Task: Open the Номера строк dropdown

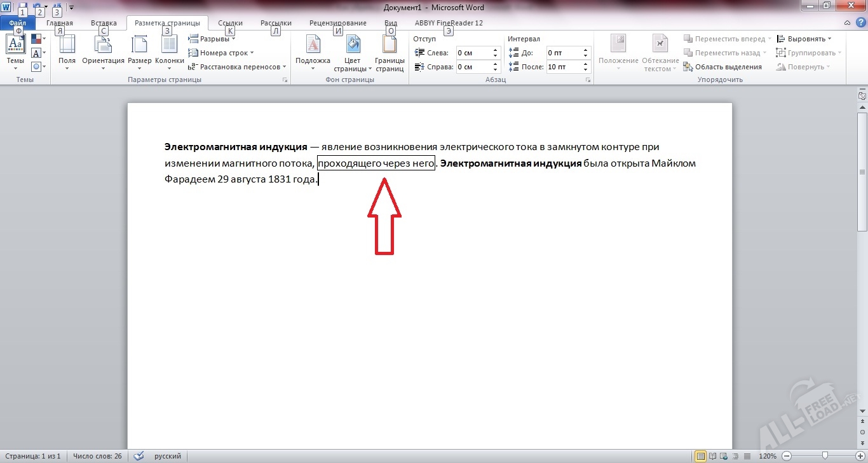Action: coord(221,53)
